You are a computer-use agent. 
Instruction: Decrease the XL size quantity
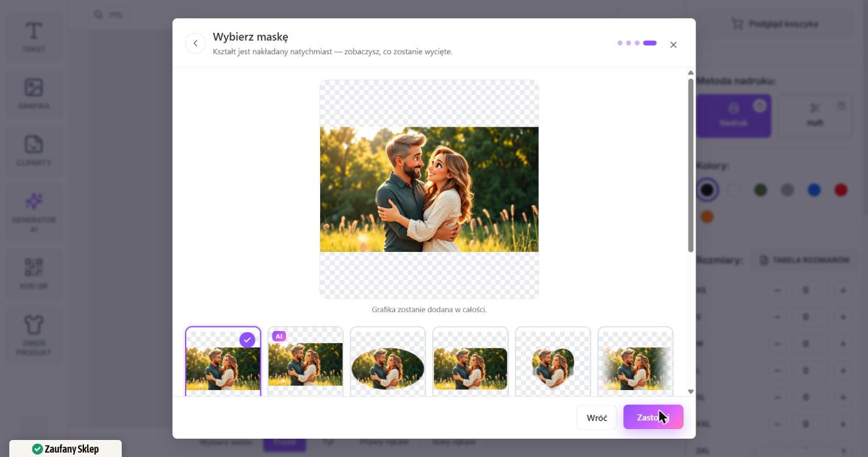[x=777, y=397]
